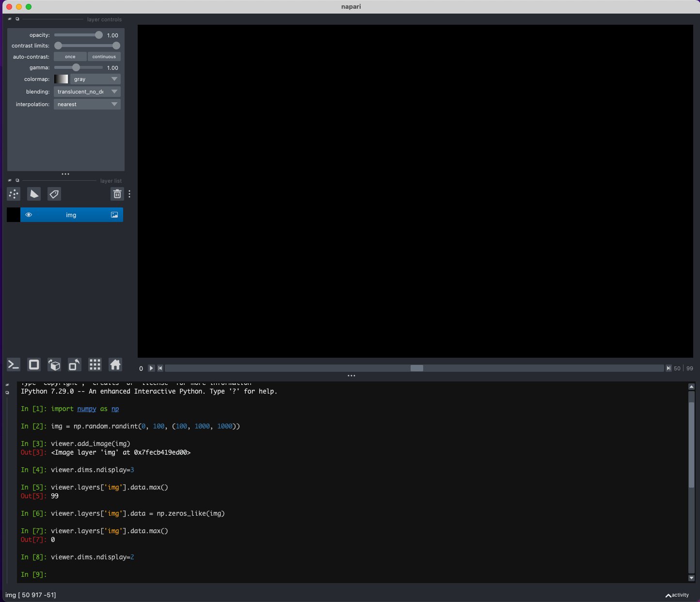The height and width of the screenshot is (602, 700).
Task: Play the dimension slider animation
Action: click(151, 368)
